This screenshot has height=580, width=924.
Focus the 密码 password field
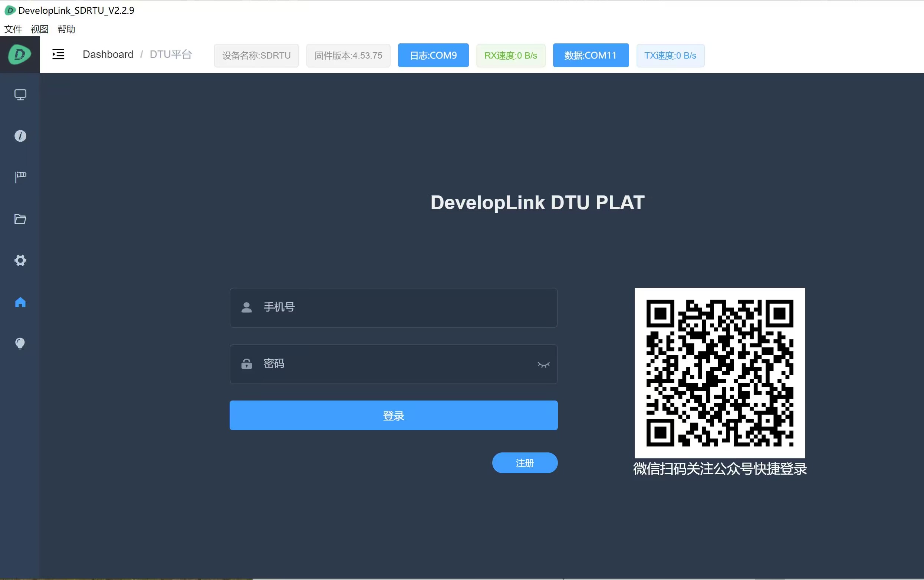point(393,364)
